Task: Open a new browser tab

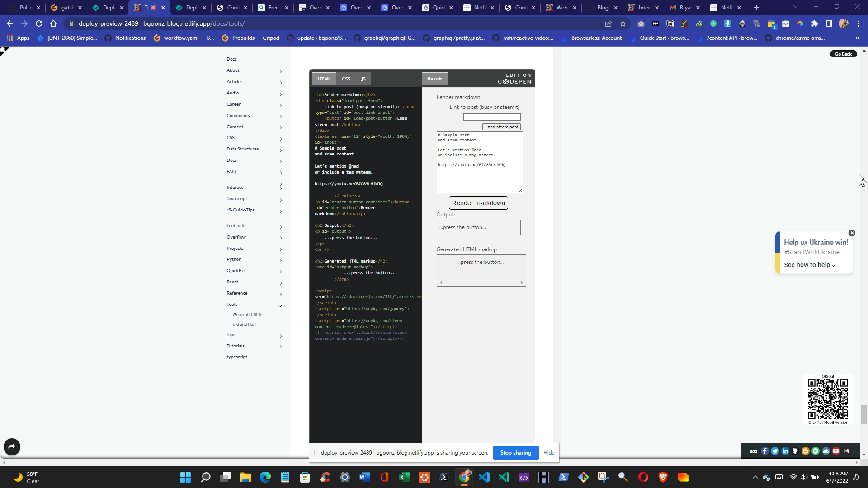Action: 756,8
